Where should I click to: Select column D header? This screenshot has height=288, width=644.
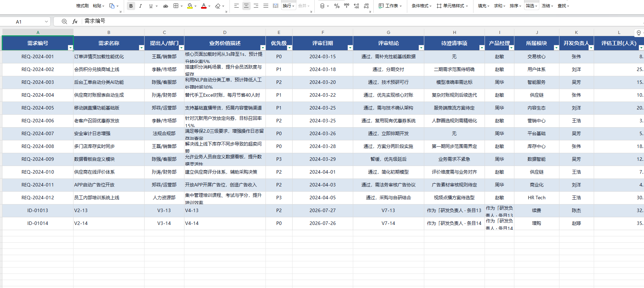coord(225,32)
